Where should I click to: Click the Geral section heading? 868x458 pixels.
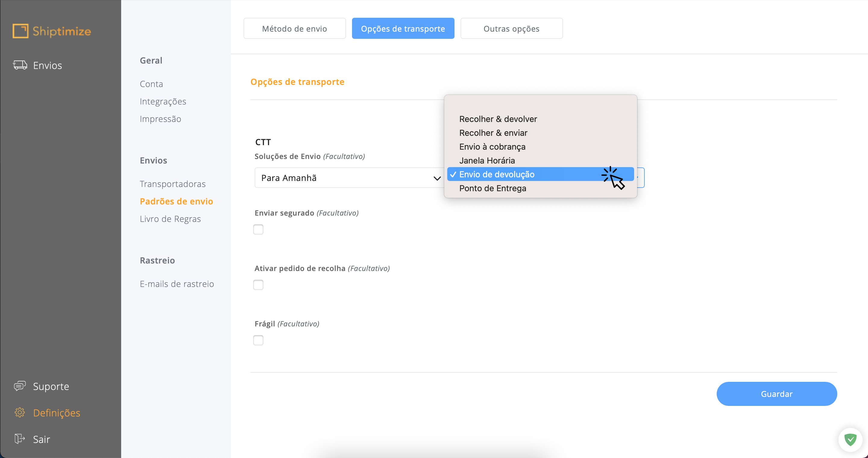pos(151,60)
